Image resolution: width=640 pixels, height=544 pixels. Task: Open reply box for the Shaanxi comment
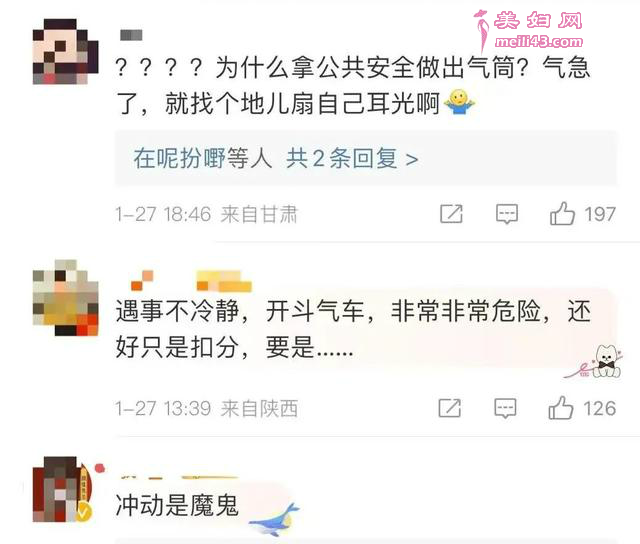pos(505,408)
